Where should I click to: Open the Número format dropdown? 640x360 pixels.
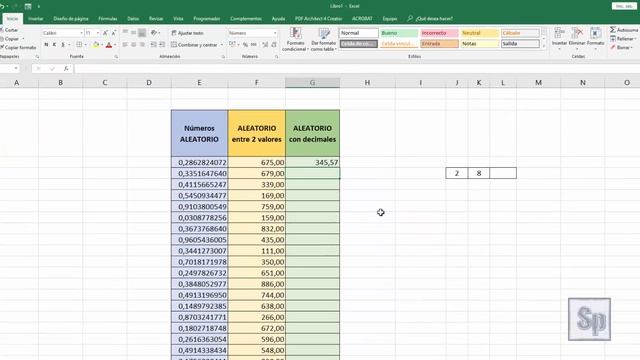click(275, 33)
